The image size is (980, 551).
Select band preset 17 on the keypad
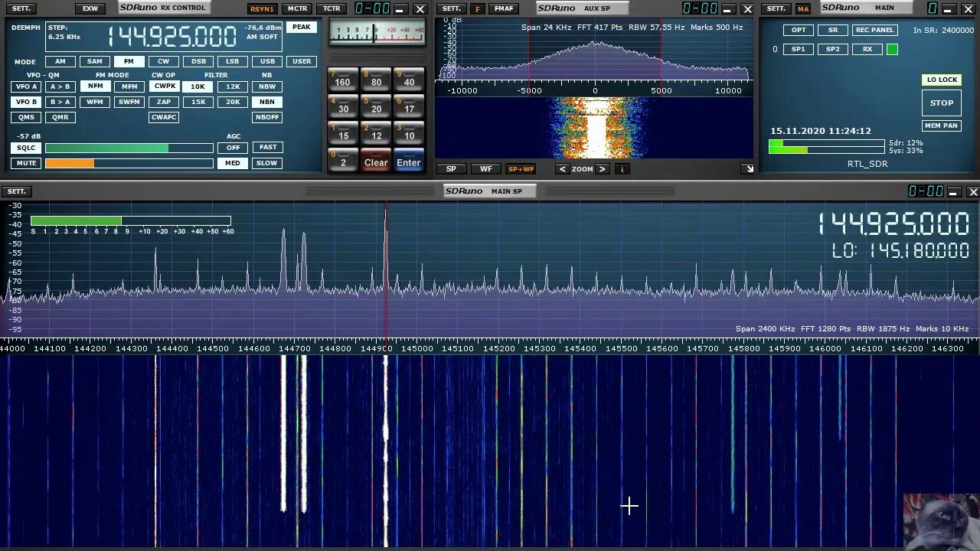409,106
